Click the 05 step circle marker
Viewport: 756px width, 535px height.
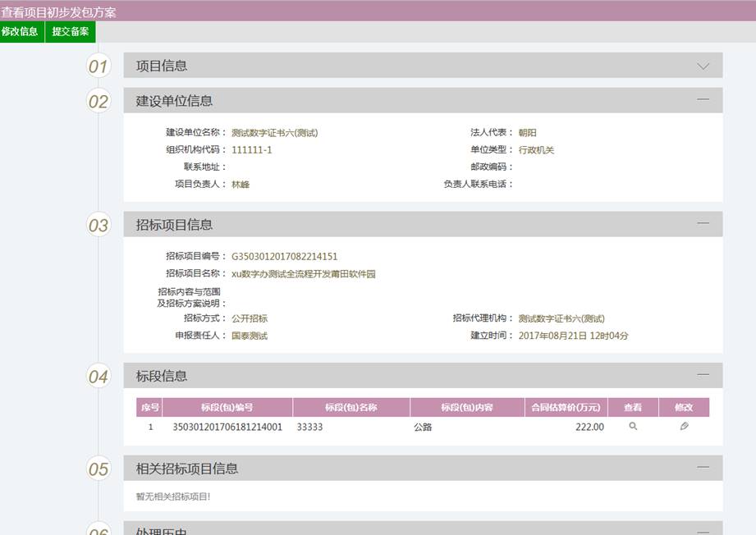tap(99, 469)
